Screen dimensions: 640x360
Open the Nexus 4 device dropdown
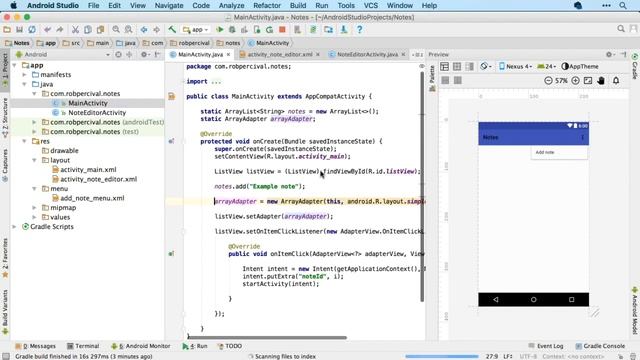click(x=515, y=67)
